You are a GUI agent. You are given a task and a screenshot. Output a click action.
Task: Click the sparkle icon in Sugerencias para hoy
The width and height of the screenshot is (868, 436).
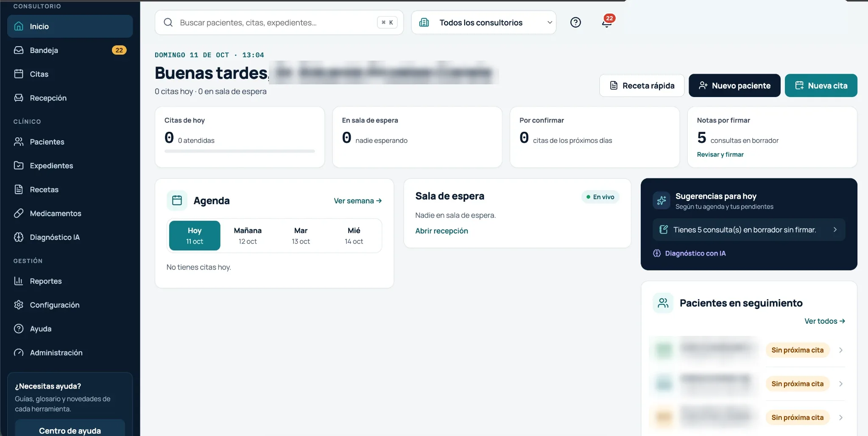[x=661, y=200]
